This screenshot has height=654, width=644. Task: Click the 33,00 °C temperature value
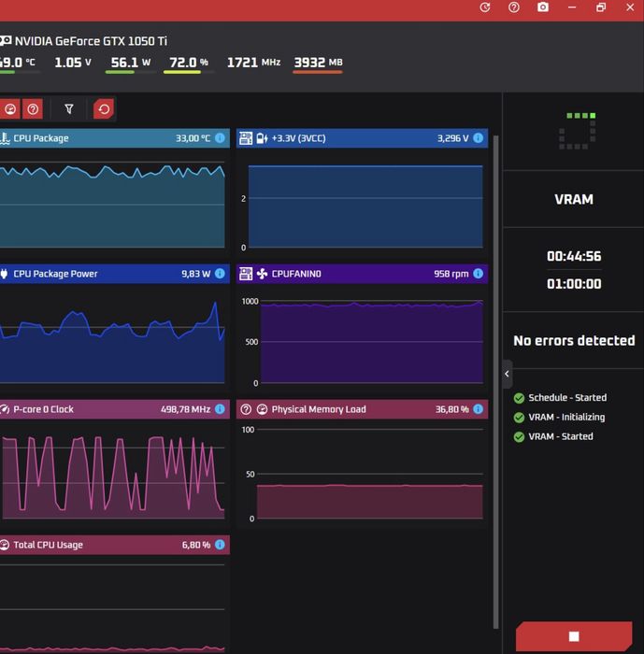coord(193,138)
